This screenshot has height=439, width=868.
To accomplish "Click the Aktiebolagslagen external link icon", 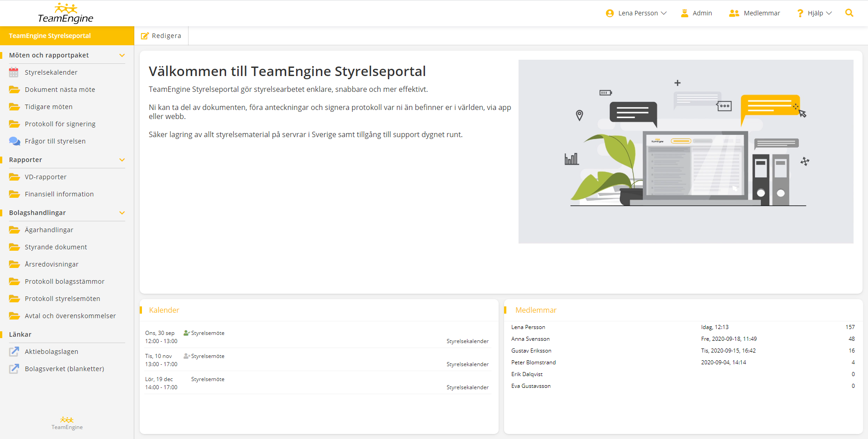I will pos(14,352).
